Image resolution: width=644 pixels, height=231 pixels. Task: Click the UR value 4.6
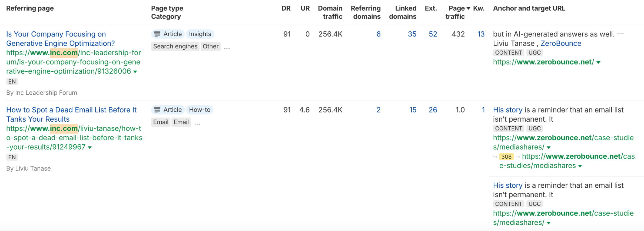click(304, 110)
